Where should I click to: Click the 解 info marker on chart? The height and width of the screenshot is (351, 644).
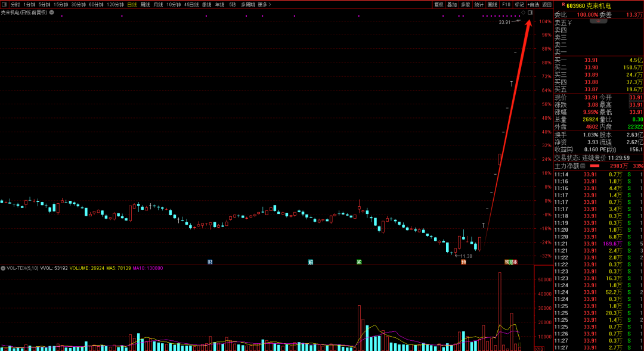(311, 262)
